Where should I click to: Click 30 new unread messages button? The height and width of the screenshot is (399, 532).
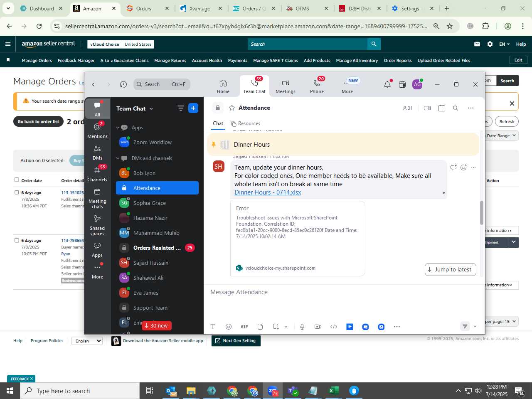[x=157, y=325]
